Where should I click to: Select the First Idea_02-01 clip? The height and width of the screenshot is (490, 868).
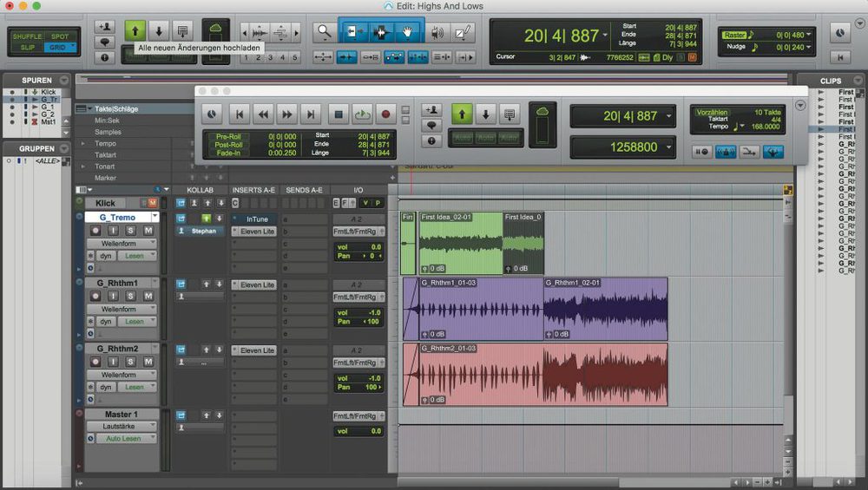[x=461, y=244]
